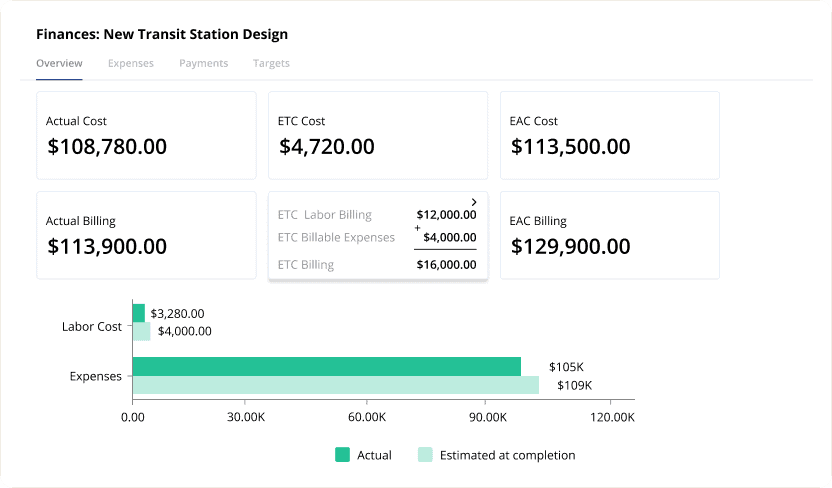Image resolution: width=832 pixels, height=488 pixels.
Task: Click the ETC Labor Billing row
Action: (x=376, y=214)
